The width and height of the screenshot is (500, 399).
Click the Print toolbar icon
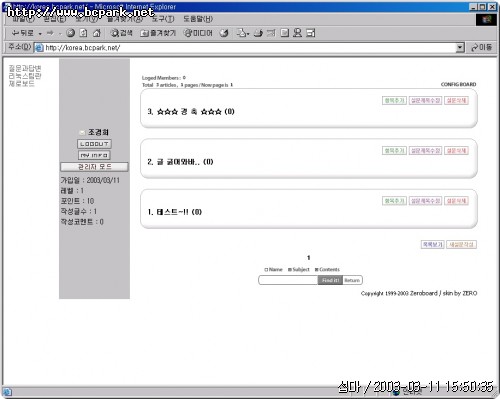(258, 33)
